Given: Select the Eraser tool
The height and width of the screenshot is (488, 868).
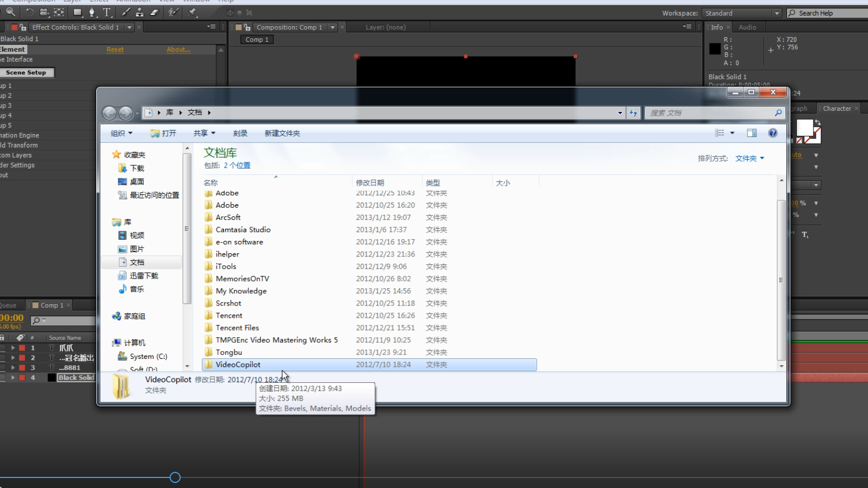Looking at the screenshot, I should pyautogui.click(x=155, y=12).
